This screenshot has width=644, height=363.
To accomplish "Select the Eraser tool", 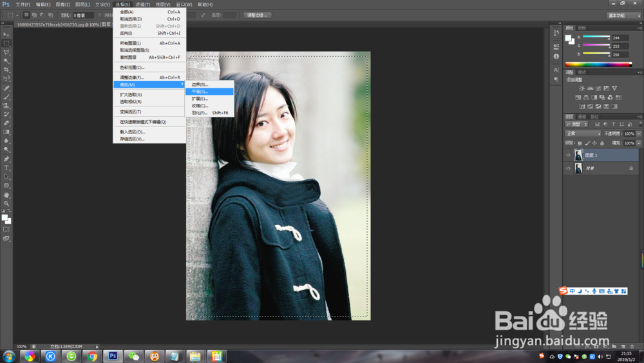I will [x=6, y=123].
